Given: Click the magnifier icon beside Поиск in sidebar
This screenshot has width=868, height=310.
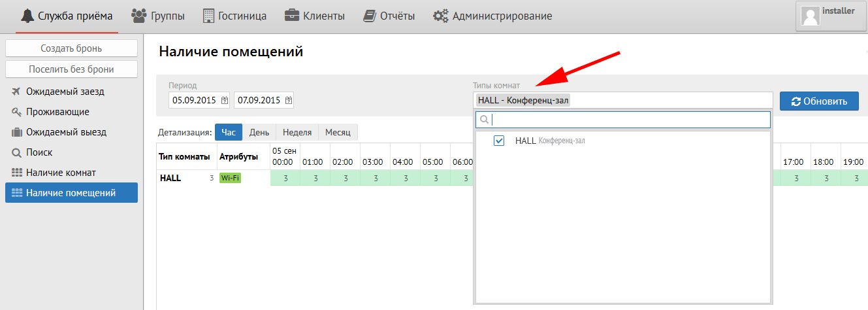Looking at the screenshot, I should pyautogui.click(x=16, y=152).
